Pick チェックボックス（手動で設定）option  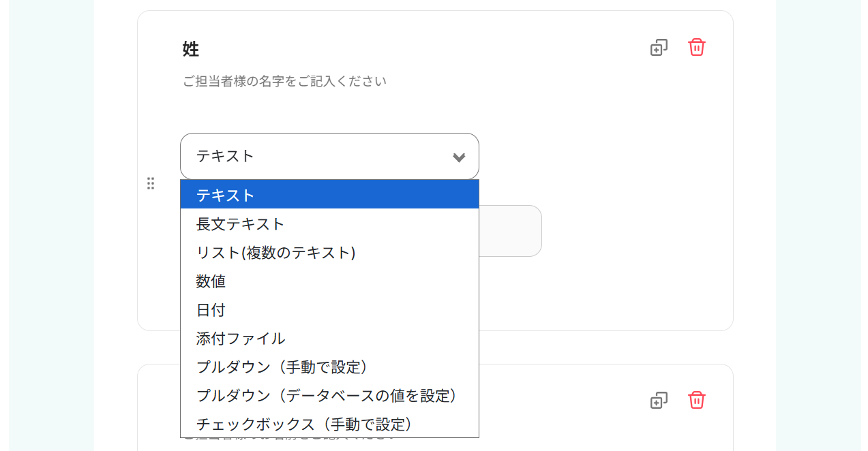pyautogui.click(x=329, y=424)
